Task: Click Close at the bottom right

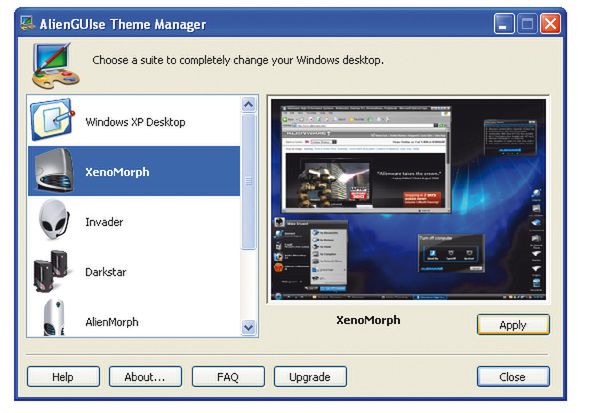Action: (x=513, y=377)
